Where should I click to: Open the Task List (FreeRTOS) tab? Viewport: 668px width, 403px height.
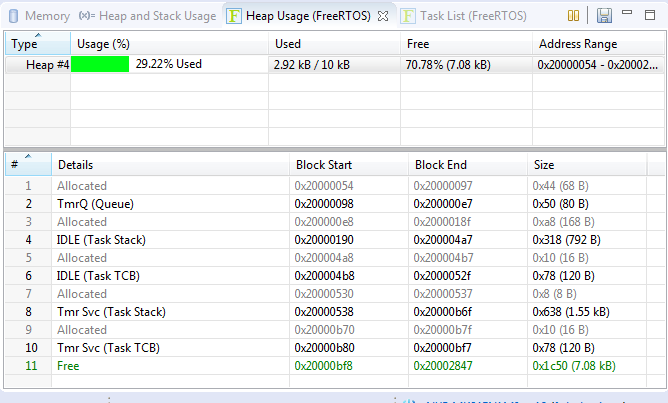pos(464,16)
